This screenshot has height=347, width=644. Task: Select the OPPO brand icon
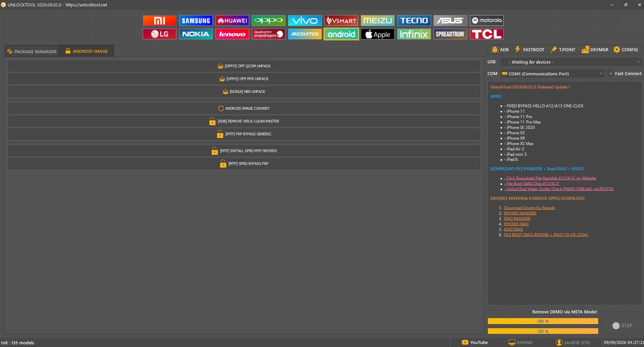(x=268, y=21)
